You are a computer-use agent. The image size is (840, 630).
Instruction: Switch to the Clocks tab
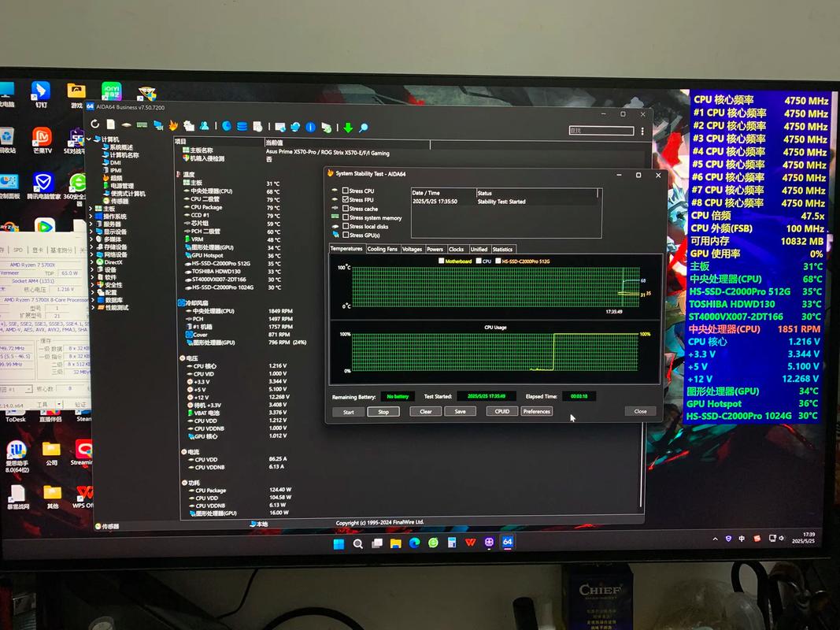(457, 249)
